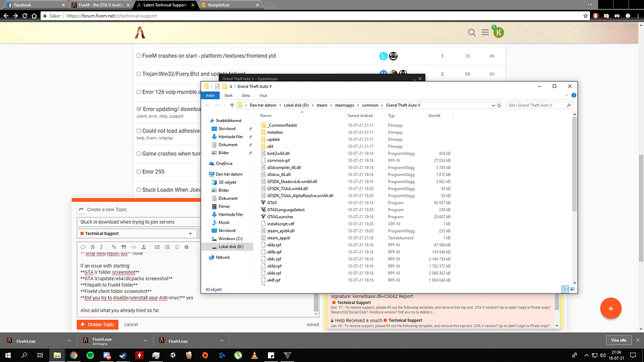
Task: Open the code formatting tool in composer
Action: click(x=134, y=247)
